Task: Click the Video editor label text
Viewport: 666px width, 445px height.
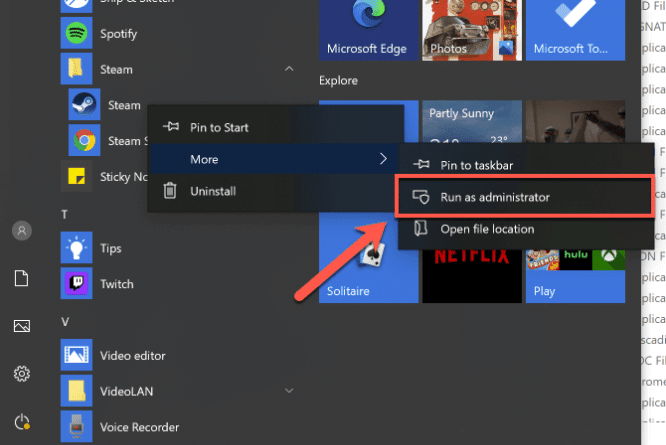Action: tap(133, 355)
